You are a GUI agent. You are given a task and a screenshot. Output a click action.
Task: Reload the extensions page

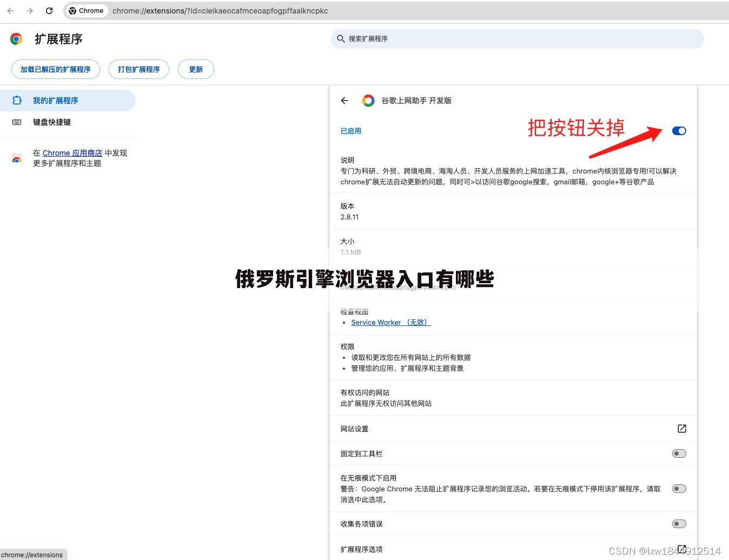click(49, 11)
